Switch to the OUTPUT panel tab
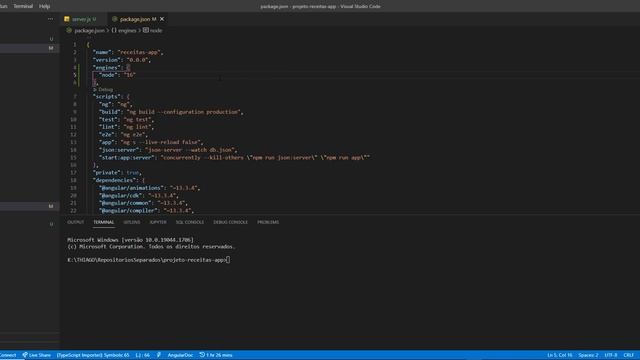640x360 pixels. coord(76,222)
